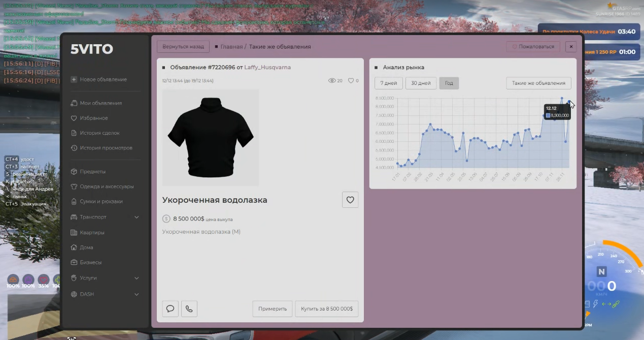The width and height of the screenshot is (644, 340).
Task: Switch chart range to 7 дней
Action: [389, 83]
